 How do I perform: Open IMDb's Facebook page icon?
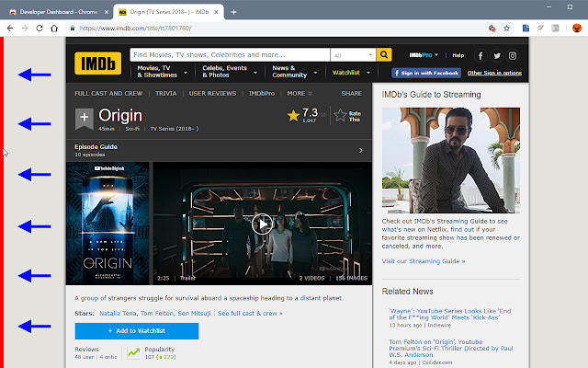pos(481,56)
